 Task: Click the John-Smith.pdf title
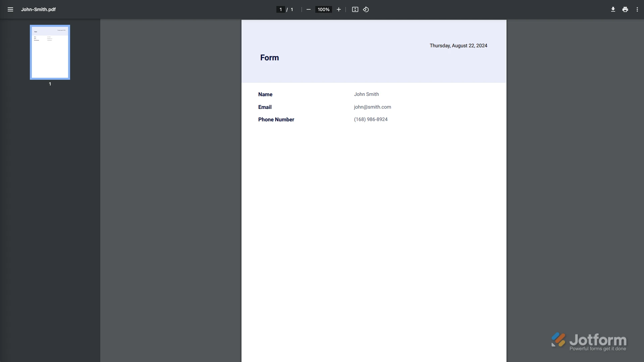pos(38,9)
